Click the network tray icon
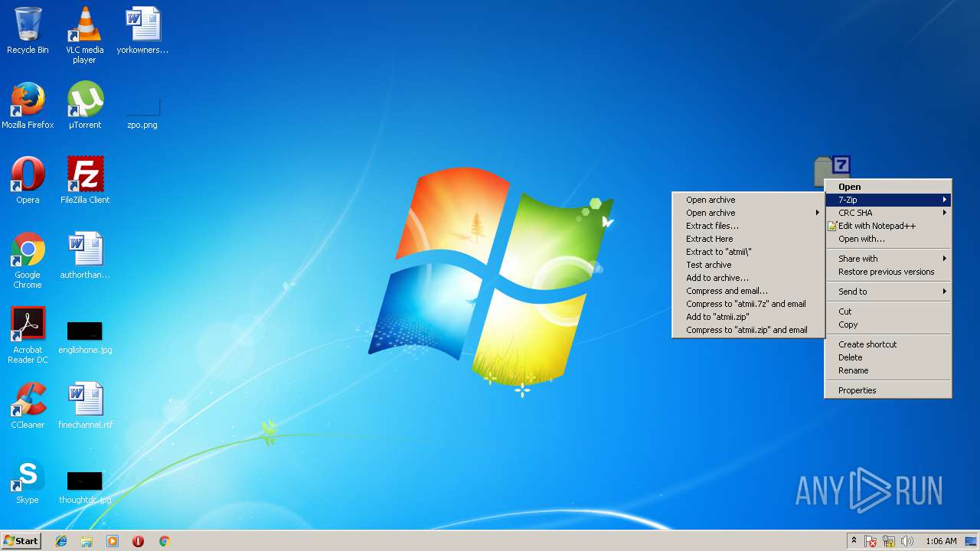This screenshot has width=980, height=551. click(889, 541)
